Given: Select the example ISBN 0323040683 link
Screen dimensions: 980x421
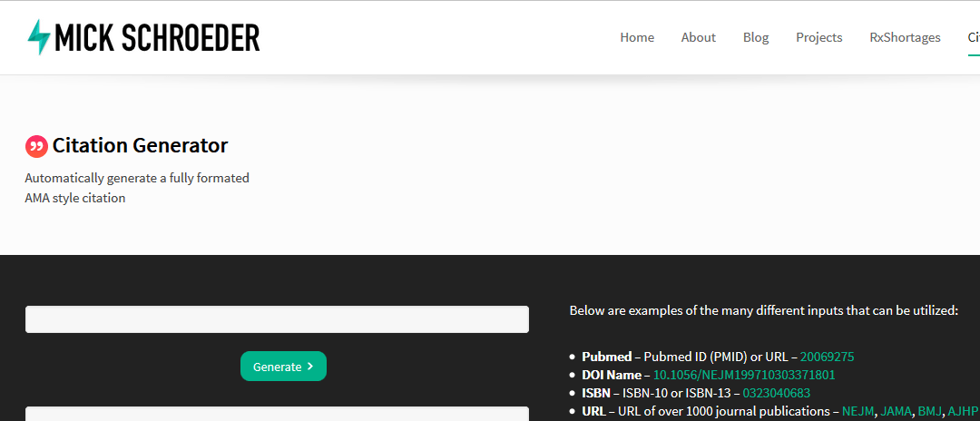Looking at the screenshot, I should pyautogui.click(x=776, y=393).
